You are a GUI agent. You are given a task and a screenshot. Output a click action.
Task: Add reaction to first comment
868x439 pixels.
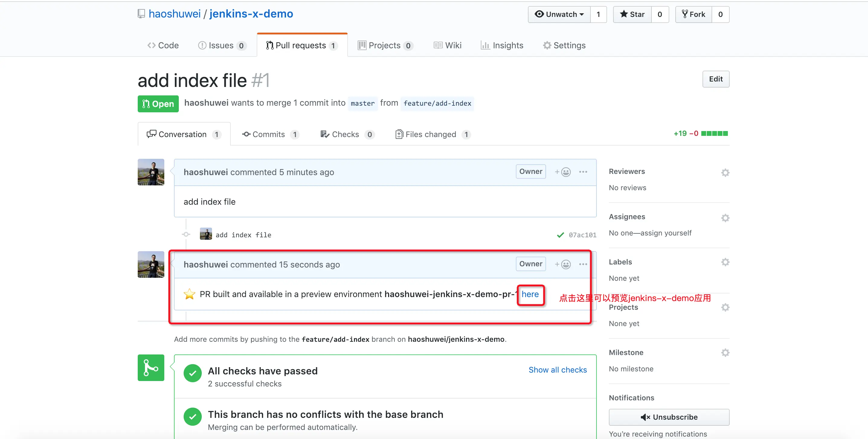pyautogui.click(x=563, y=172)
